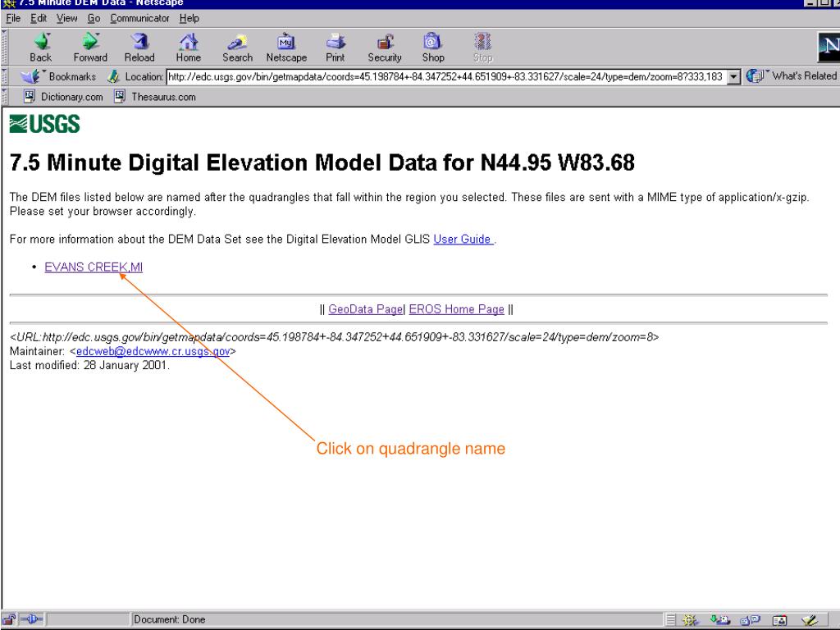Click the 'Last modified: 28 January 2001.' text
The image size is (840, 630).
tap(89, 365)
